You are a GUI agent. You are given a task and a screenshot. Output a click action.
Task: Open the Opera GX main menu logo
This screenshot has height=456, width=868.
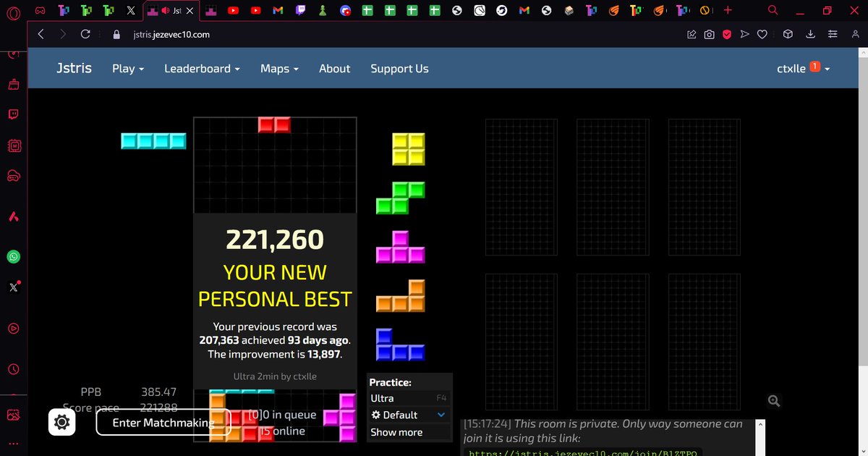point(14,12)
